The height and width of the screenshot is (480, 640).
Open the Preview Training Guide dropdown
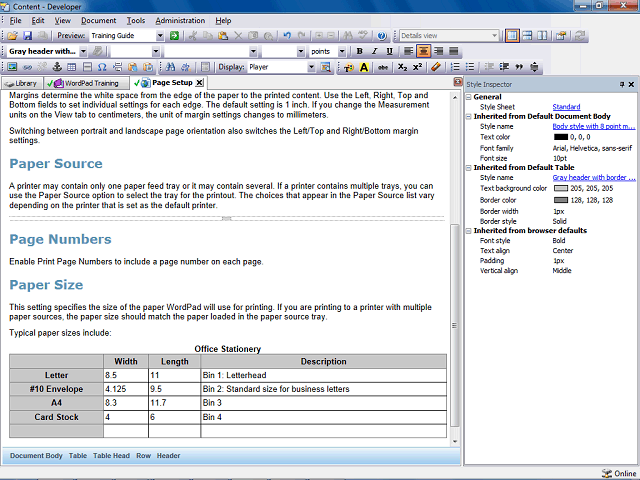coord(160,36)
